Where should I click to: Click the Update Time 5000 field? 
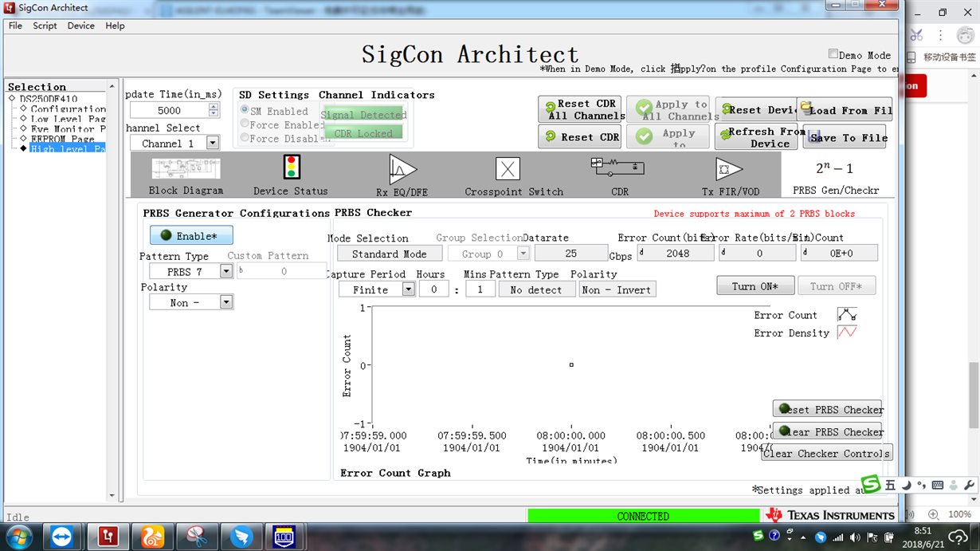tap(169, 110)
